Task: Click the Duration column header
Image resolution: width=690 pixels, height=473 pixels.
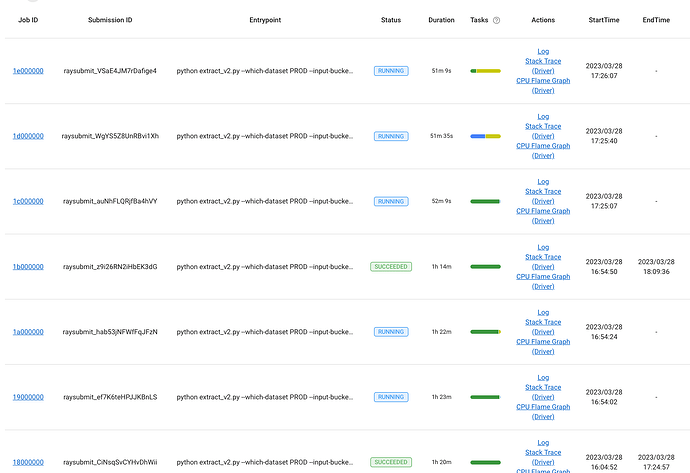Action: tap(441, 20)
